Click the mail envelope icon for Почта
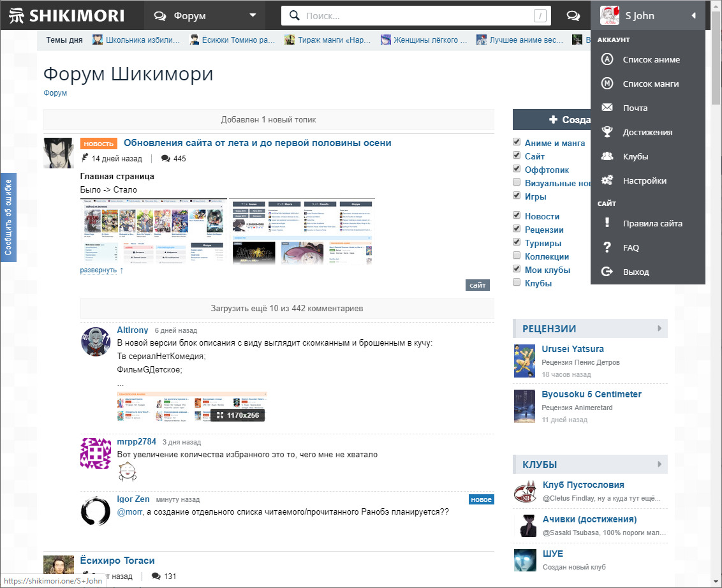Image resolution: width=722 pixels, height=588 pixels. coord(607,108)
